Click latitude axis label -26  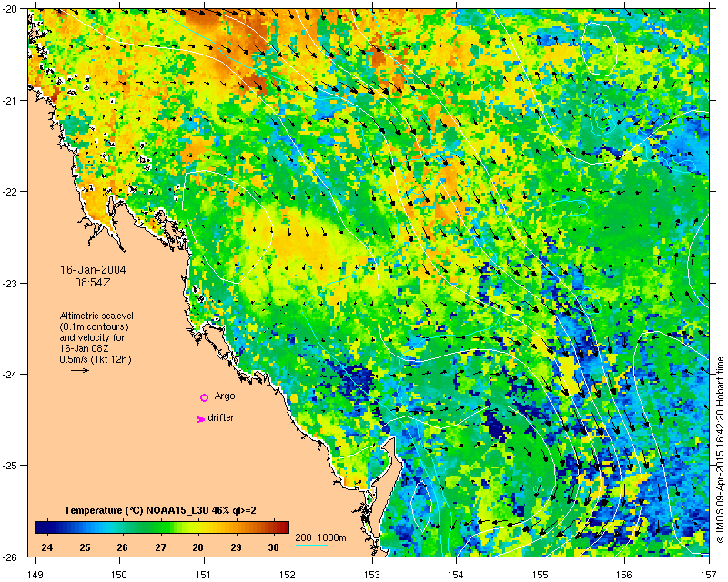(x=9, y=557)
